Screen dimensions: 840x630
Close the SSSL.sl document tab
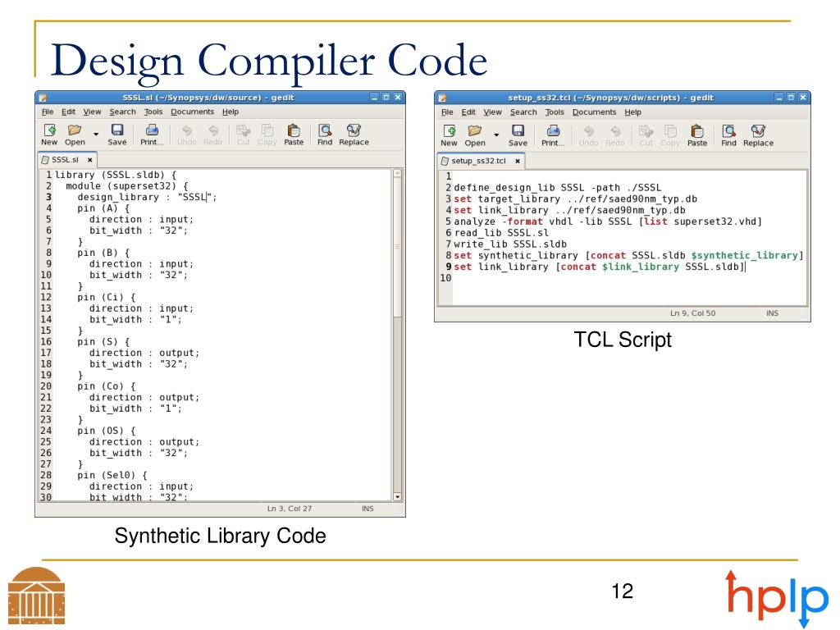(x=90, y=160)
